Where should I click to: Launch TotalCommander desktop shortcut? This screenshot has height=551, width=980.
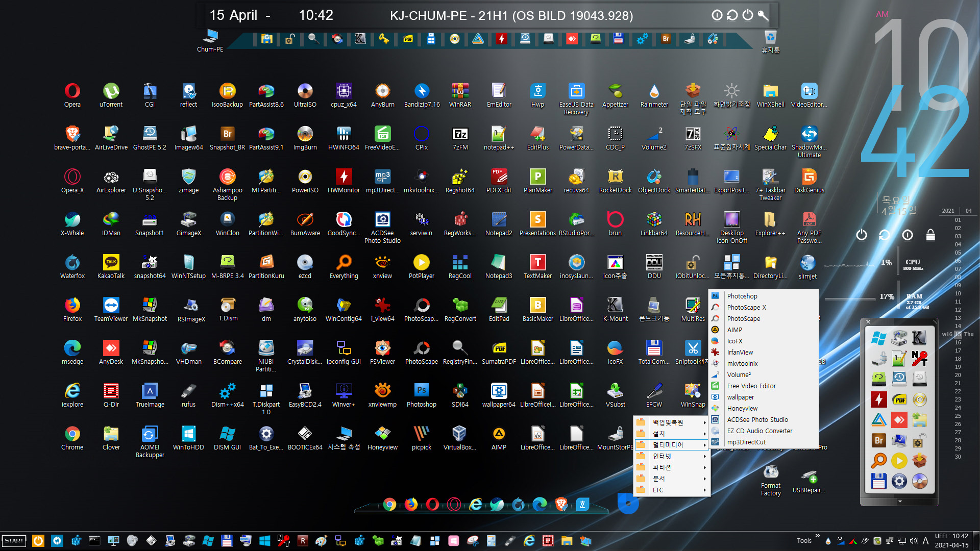(x=654, y=352)
